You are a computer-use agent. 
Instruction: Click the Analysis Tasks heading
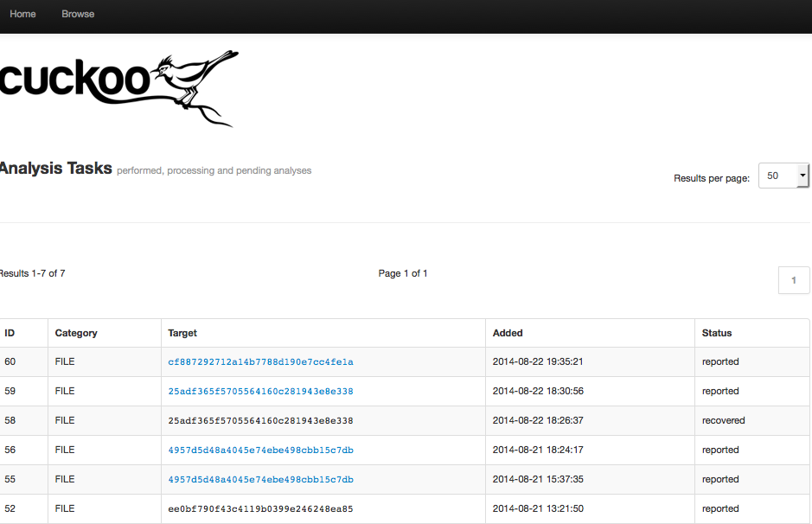coord(56,169)
